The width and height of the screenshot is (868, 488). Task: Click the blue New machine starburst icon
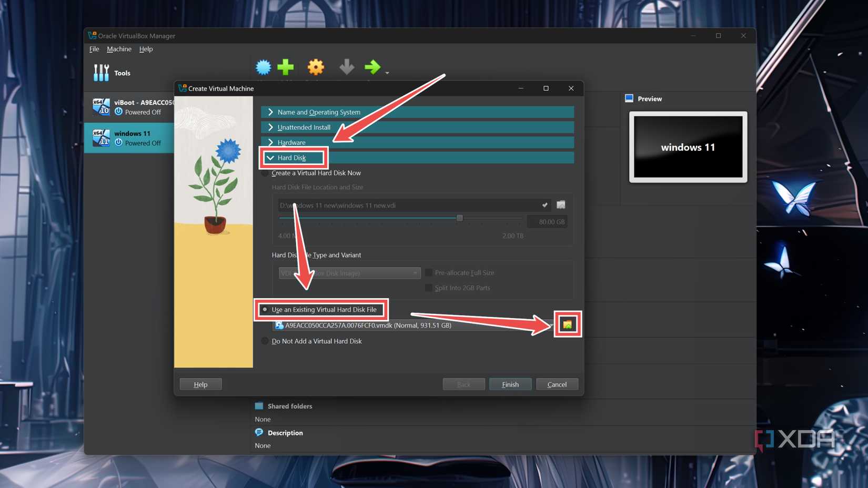click(263, 67)
